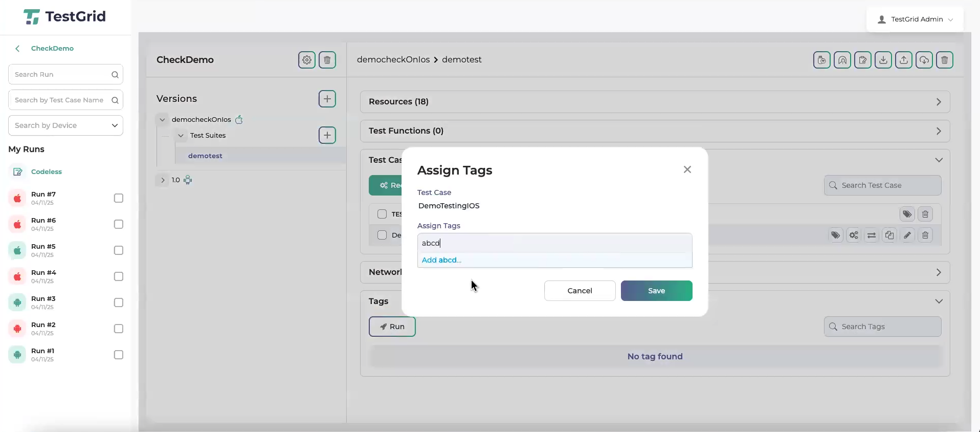
Task: Add a test suite with plus icon
Action: click(327, 135)
